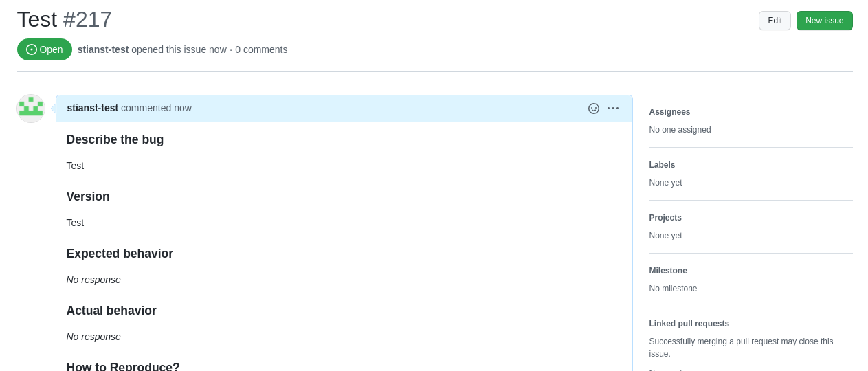Click 'None yet' under Projects
Screen dimensions: 868x371
click(x=665, y=236)
